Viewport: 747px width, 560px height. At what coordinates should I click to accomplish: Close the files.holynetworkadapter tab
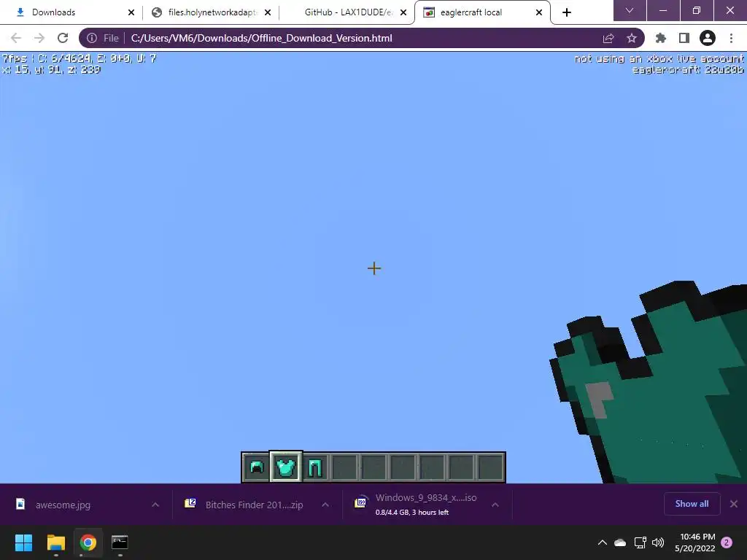point(268,12)
